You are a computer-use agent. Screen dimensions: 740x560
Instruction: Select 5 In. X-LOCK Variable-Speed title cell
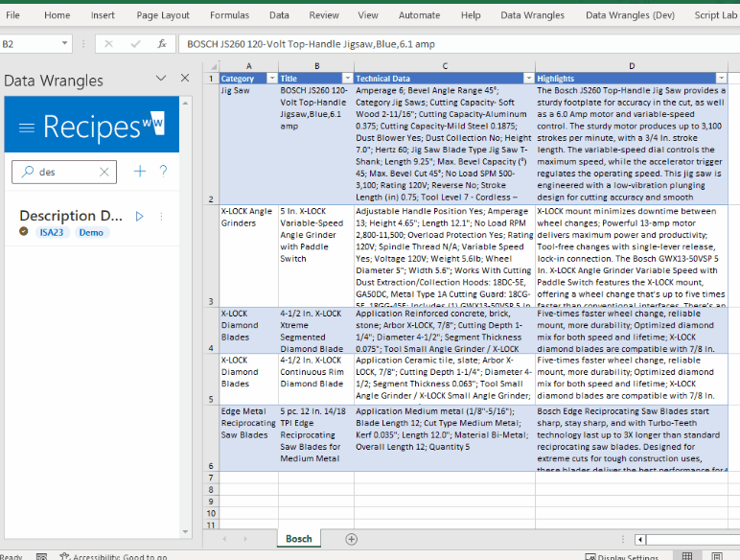pos(316,255)
